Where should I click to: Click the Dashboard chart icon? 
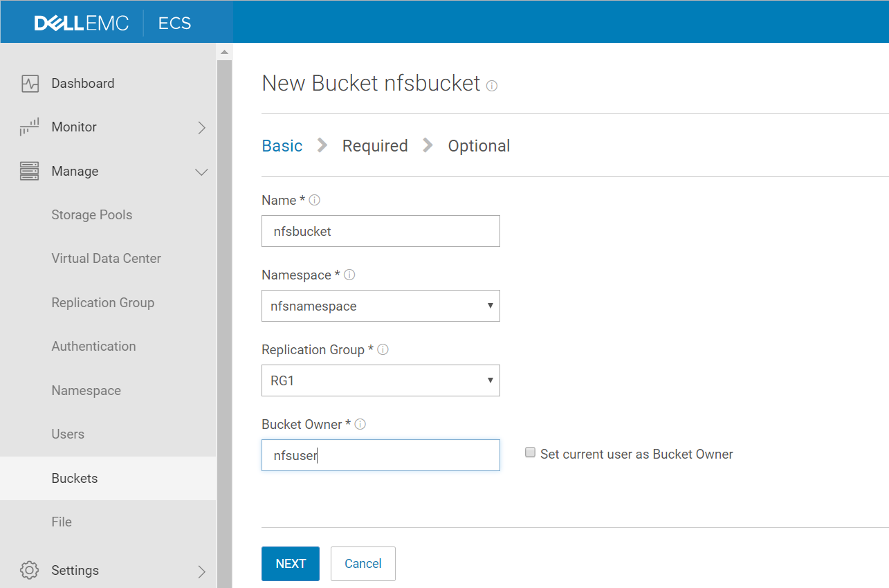29,83
